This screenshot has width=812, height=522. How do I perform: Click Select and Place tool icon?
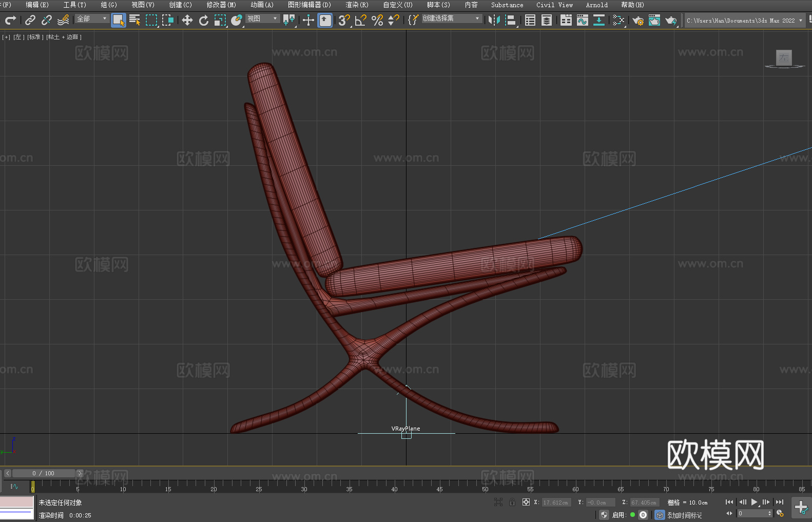pyautogui.click(x=237, y=20)
